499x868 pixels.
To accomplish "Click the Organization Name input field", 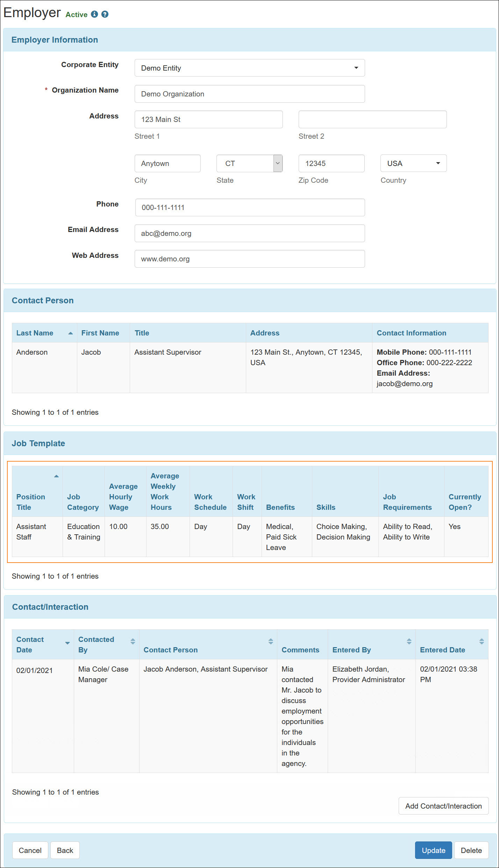I will click(249, 94).
